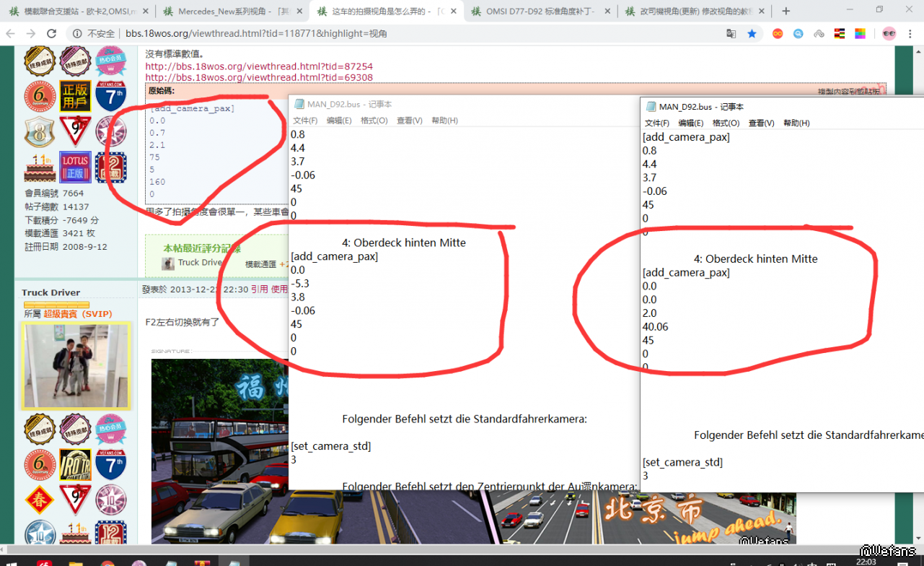Click the red circular extension icon
The image size is (924, 566).
pyautogui.click(x=778, y=34)
